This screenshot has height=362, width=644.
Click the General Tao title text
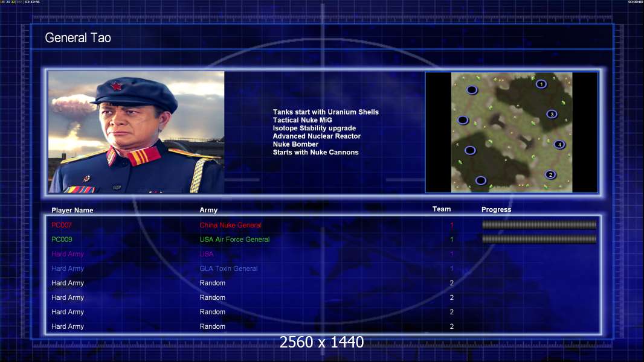pos(78,38)
